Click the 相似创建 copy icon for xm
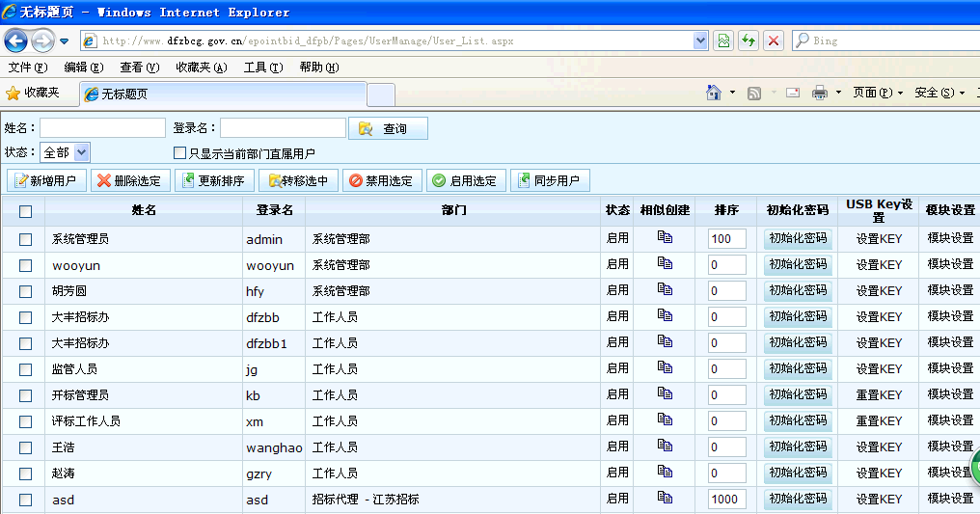Image resolution: width=980 pixels, height=514 pixels. [x=665, y=419]
